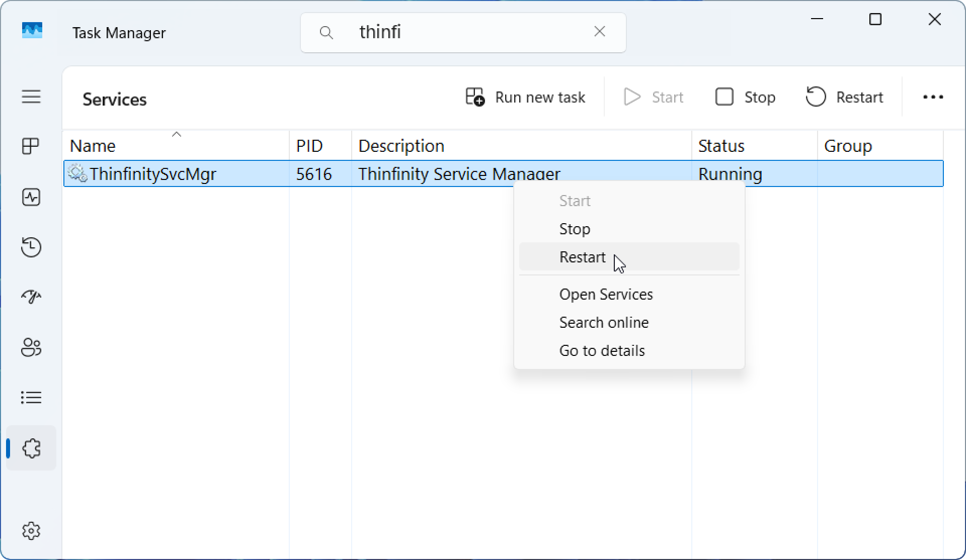Click the Running status cell
The height and width of the screenshot is (560, 966).
click(x=730, y=174)
